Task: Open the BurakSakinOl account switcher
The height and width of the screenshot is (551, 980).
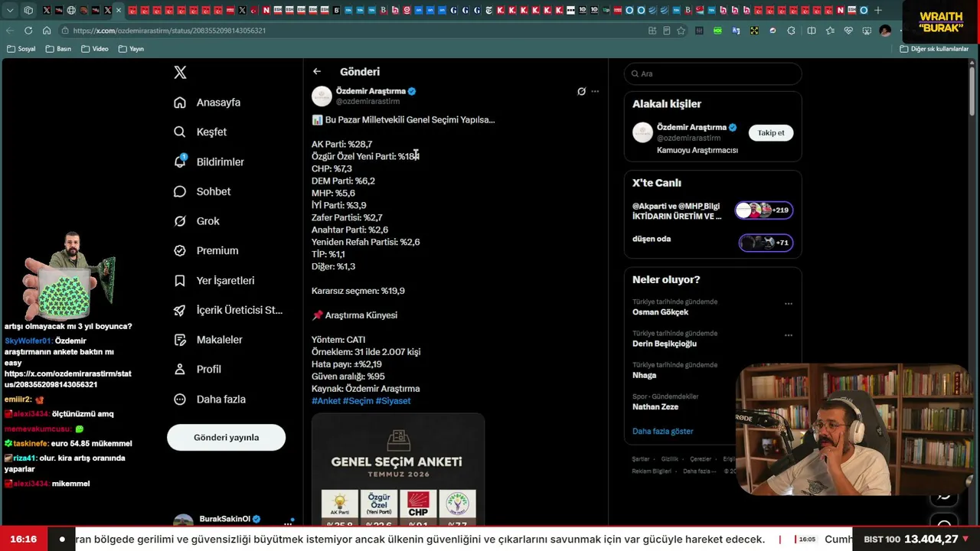Action: pos(234,520)
